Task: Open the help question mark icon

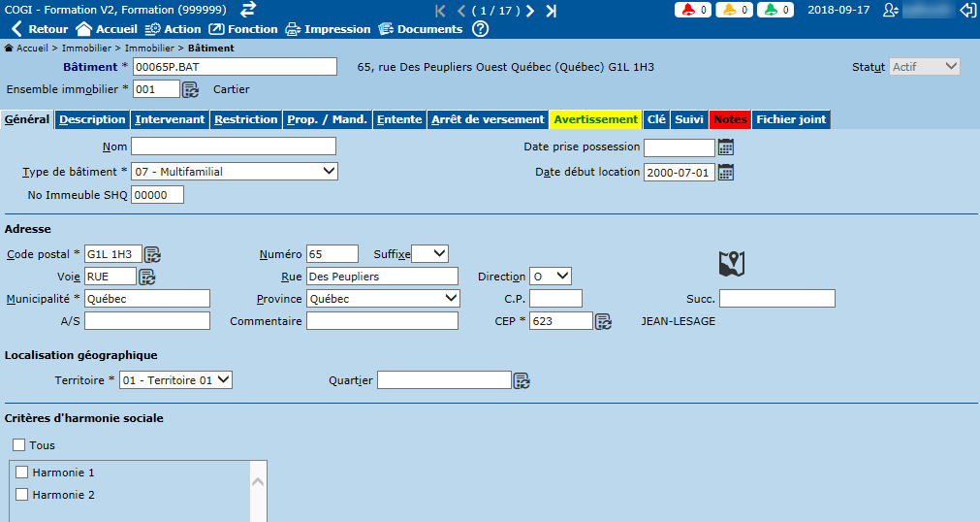Action: (481, 29)
